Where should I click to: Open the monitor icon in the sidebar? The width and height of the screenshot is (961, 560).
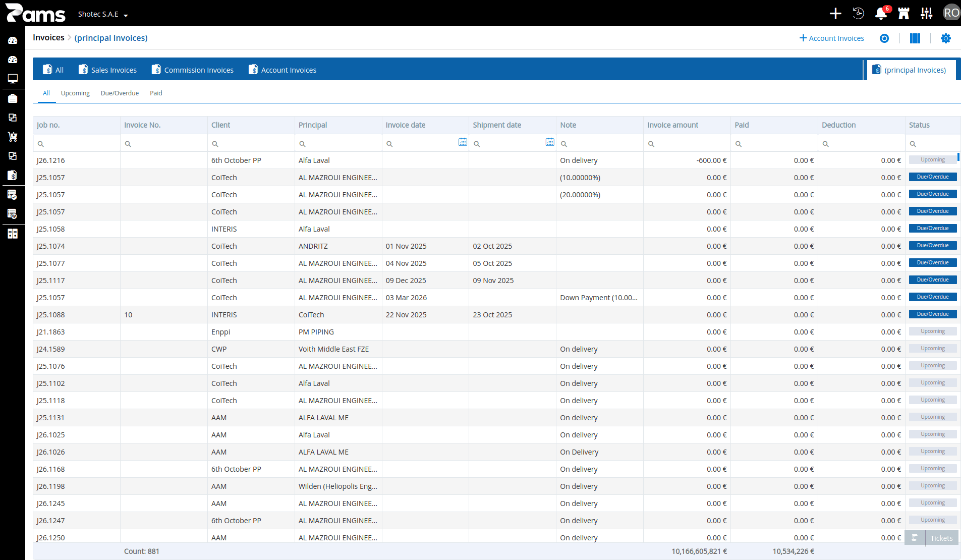pyautogui.click(x=13, y=79)
